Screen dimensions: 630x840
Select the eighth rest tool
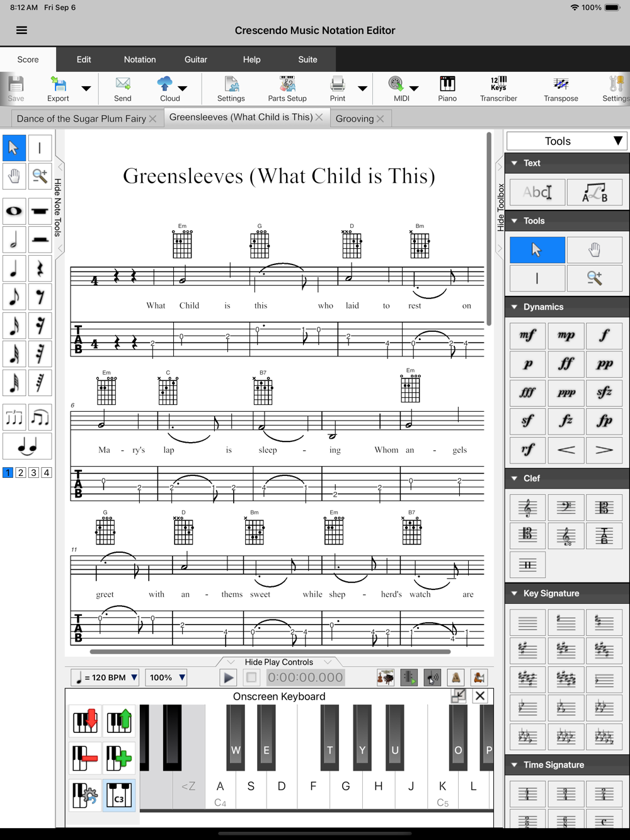point(40,297)
